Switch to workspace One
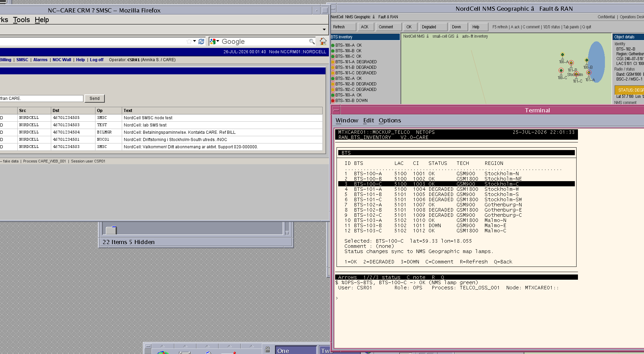Image resolution: width=644 pixels, height=354 pixels. click(x=296, y=350)
